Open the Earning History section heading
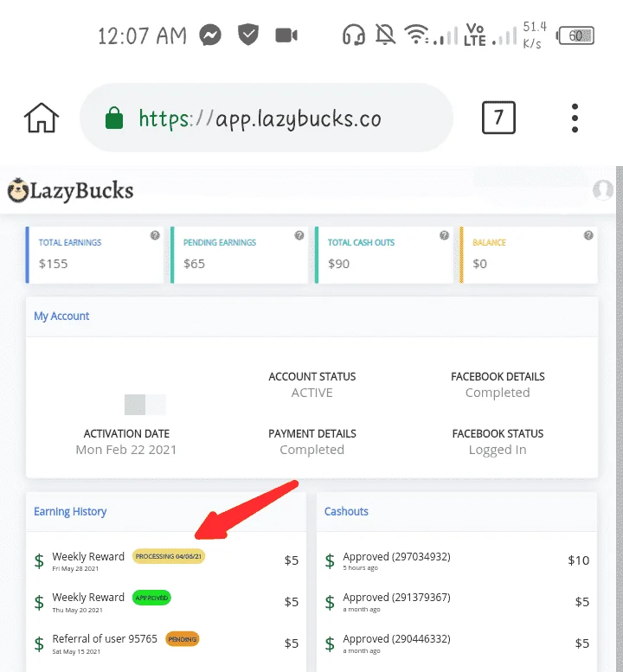 tap(70, 512)
